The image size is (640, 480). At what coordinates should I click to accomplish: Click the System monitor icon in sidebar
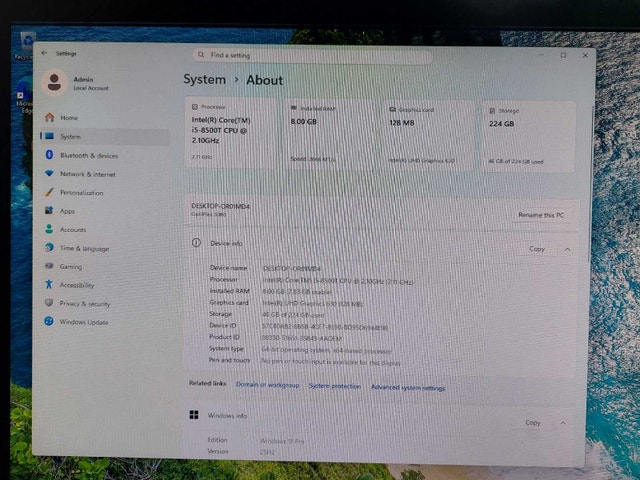pyautogui.click(x=49, y=136)
